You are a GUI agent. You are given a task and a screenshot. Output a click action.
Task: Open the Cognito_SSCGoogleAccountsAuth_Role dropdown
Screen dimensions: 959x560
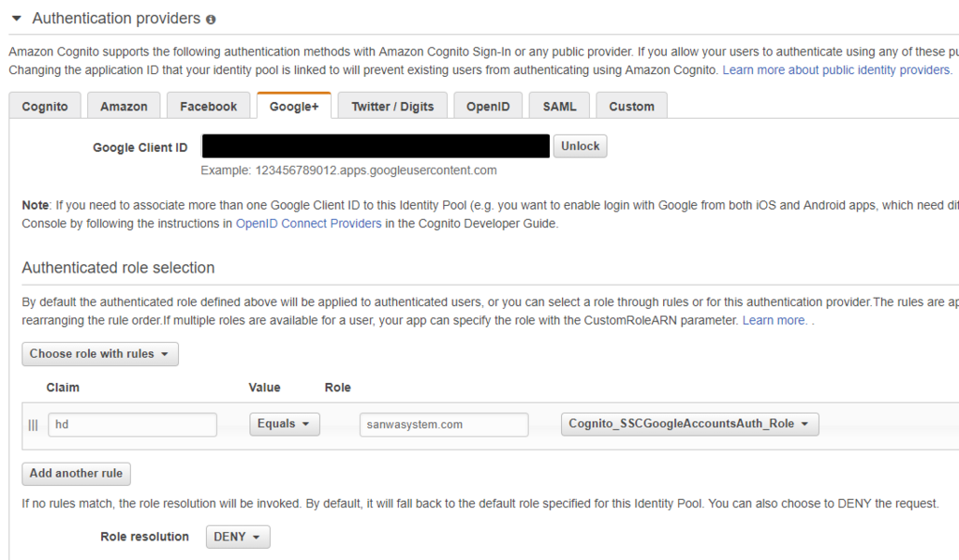coord(690,423)
